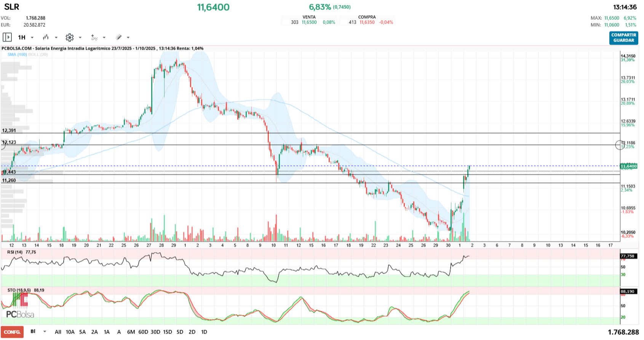Pick the 1A time range
Screen dimensions: 644x340
107,332
